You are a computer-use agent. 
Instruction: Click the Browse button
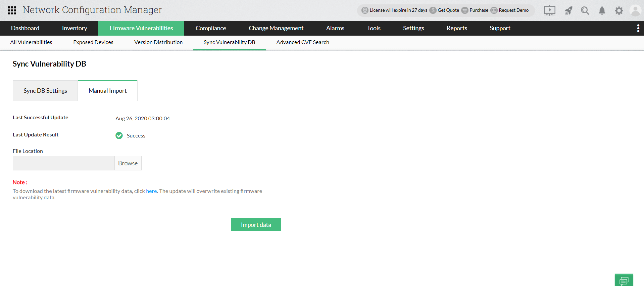click(x=128, y=163)
